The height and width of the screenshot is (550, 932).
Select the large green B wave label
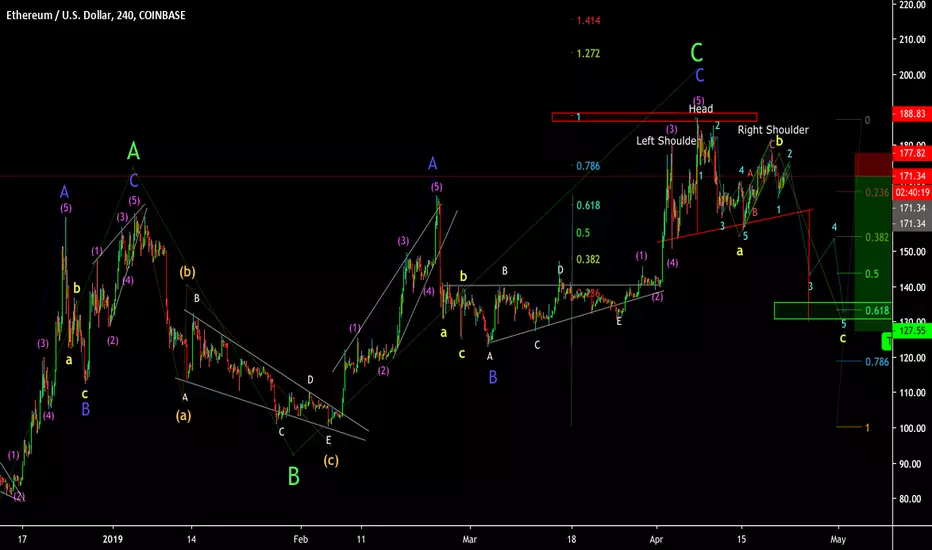coord(294,476)
